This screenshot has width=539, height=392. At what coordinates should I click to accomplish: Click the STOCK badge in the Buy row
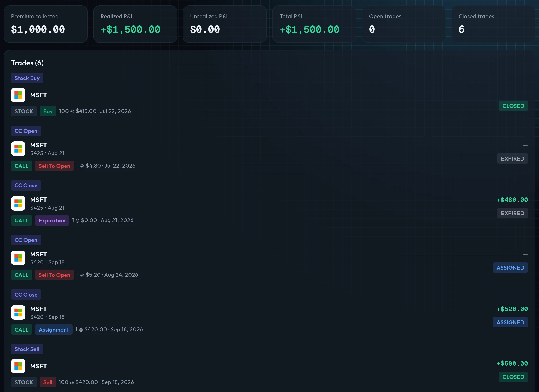(24, 111)
